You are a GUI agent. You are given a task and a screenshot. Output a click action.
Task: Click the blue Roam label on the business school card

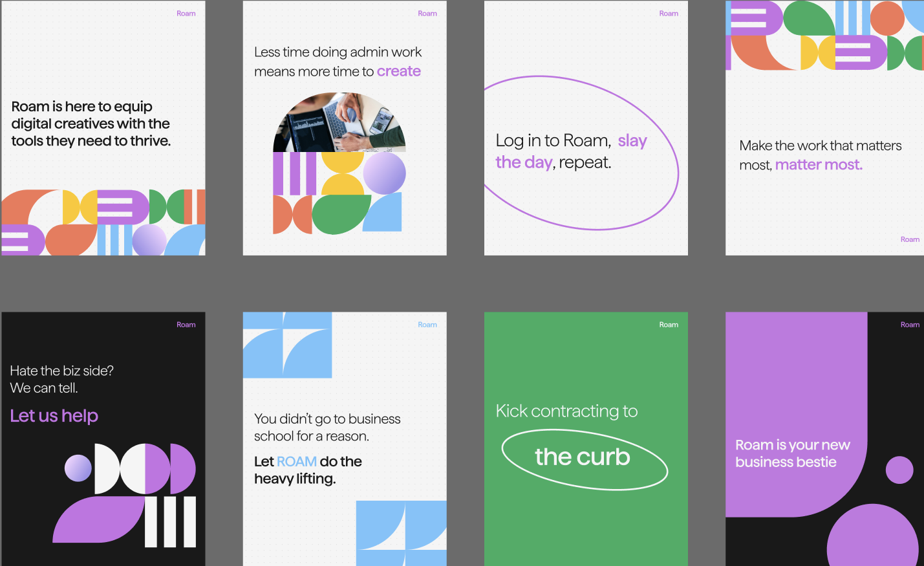click(427, 325)
